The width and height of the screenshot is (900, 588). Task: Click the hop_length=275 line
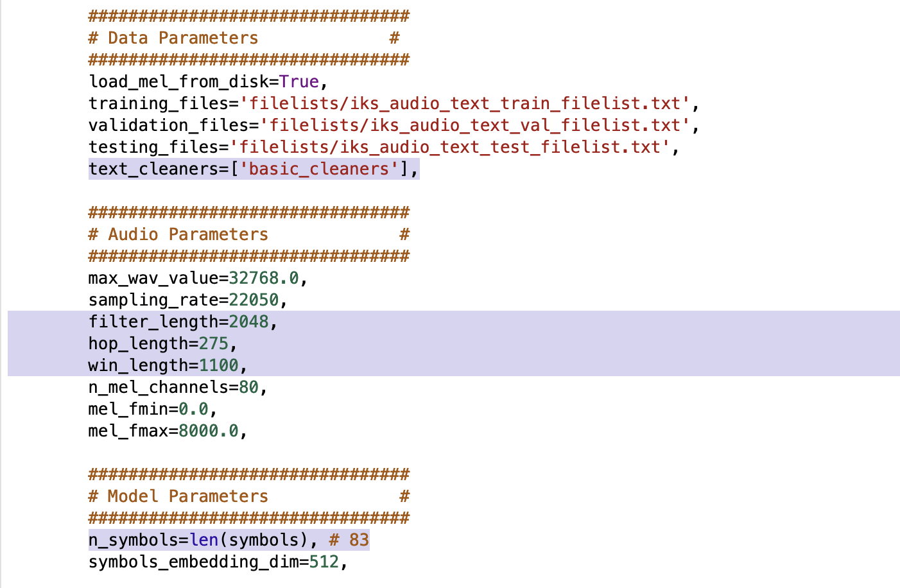163,343
